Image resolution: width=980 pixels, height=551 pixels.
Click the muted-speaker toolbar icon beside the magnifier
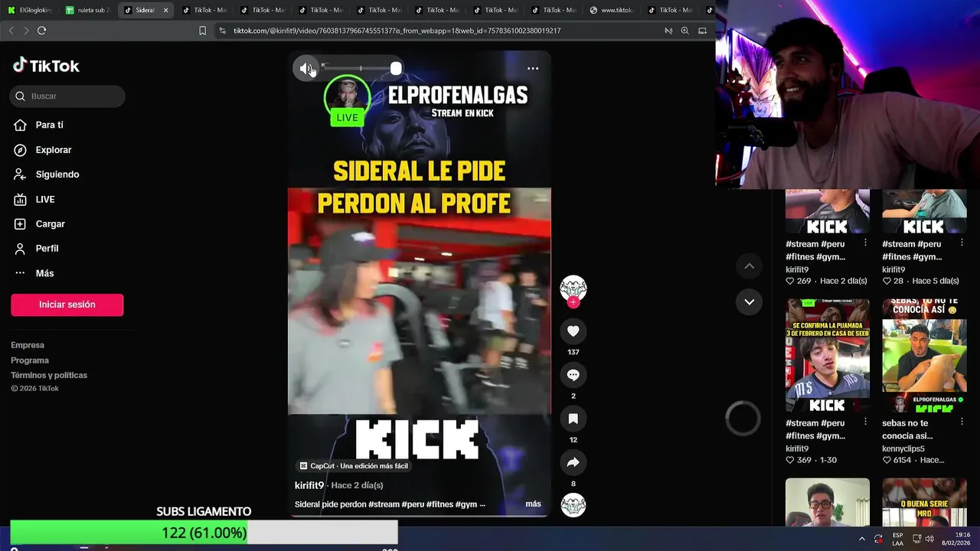(668, 31)
